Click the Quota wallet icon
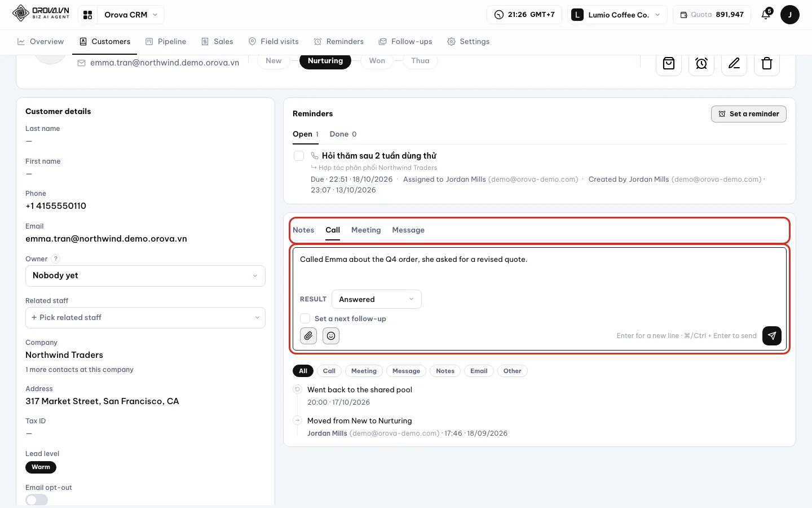The width and height of the screenshot is (812, 508). click(683, 15)
